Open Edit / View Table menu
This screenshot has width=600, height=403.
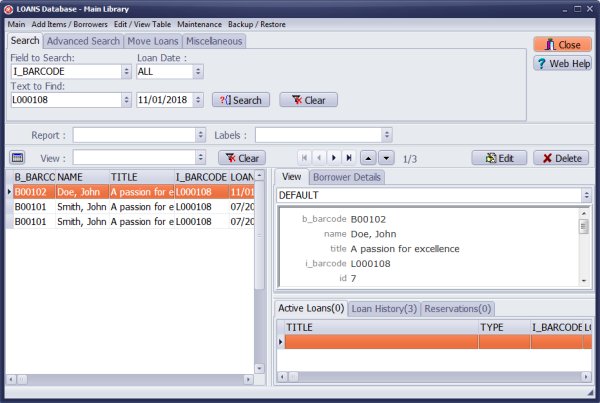[x=142, y=24]
